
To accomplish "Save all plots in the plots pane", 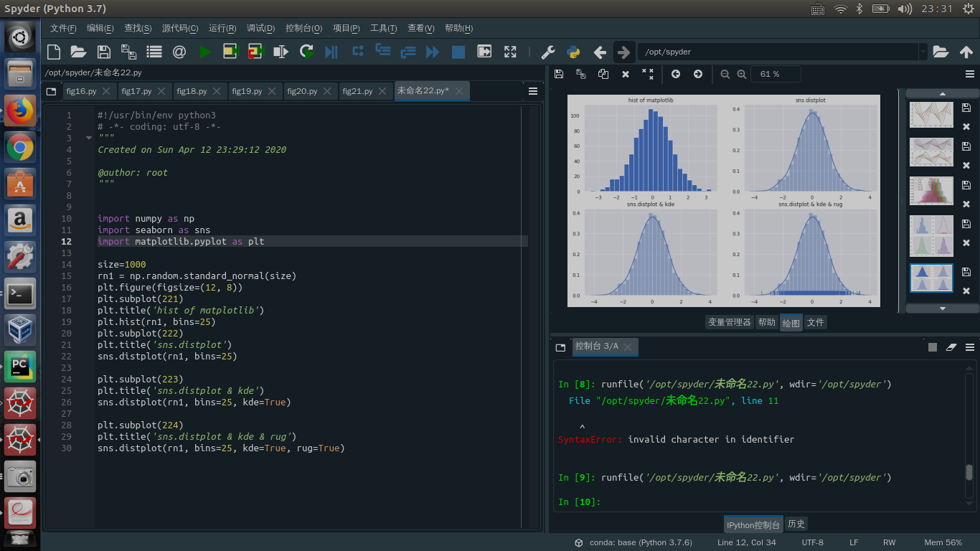I will point(581,74).
